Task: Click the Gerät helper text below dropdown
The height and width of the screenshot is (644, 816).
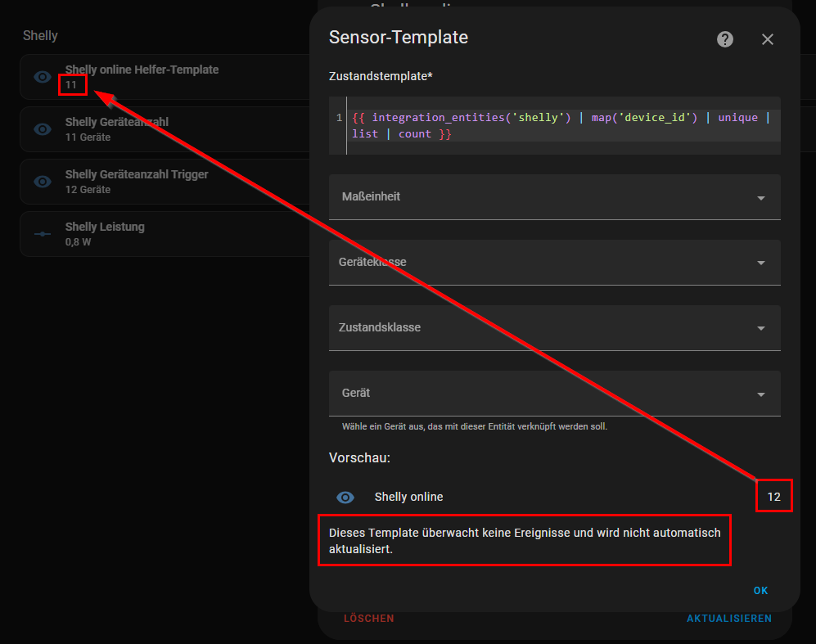Action: (475, 426)
